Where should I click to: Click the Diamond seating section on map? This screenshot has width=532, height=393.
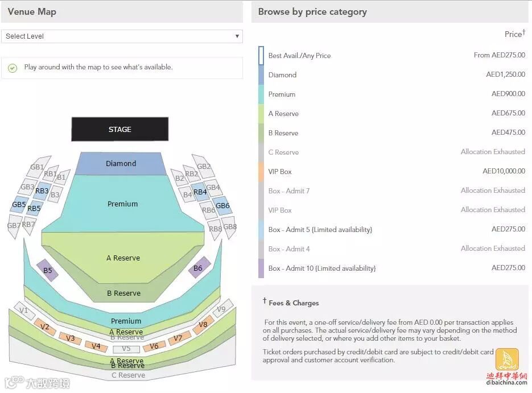pyautogui.click(x=121, y=164)
